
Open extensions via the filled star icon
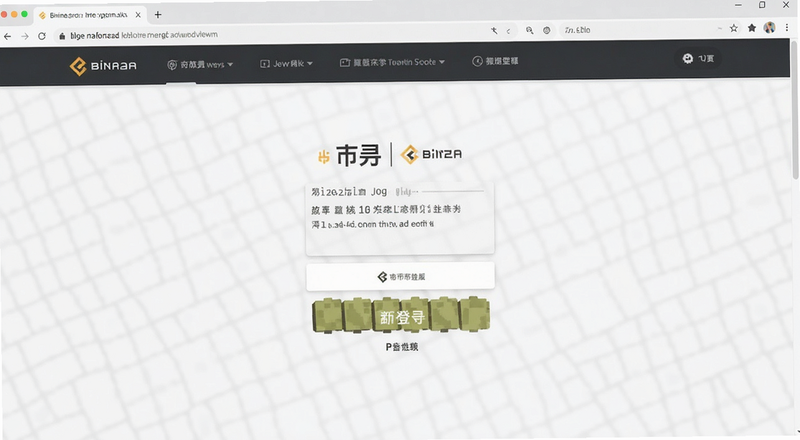pyautogui.click(x=752, y=28)
